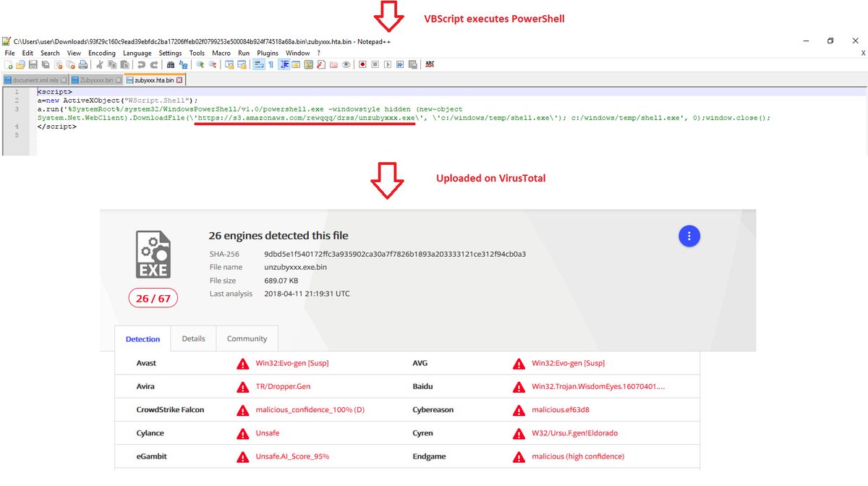
Task: Save the current file via toolbar
Action: tap(33, 64)
